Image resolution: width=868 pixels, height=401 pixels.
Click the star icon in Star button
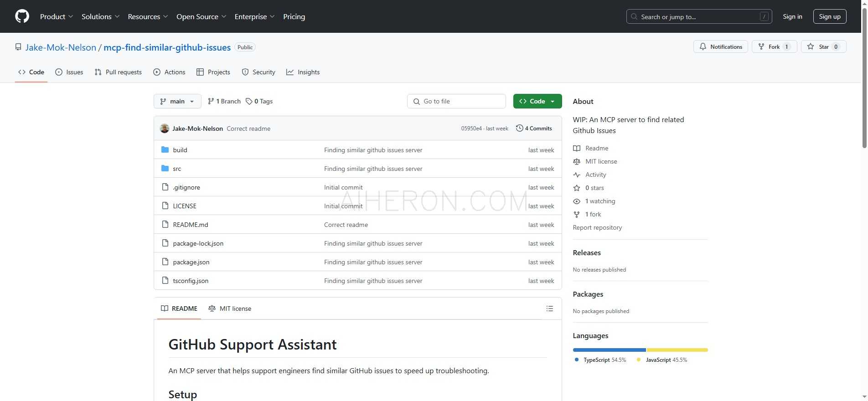(811, 46)
